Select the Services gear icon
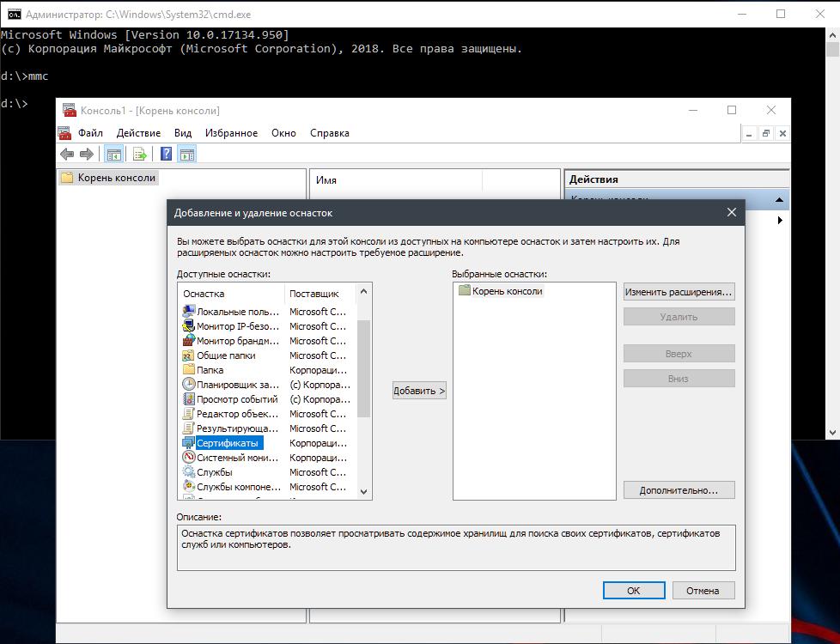This screenshot has width=840, height=644. pos(188,472)
